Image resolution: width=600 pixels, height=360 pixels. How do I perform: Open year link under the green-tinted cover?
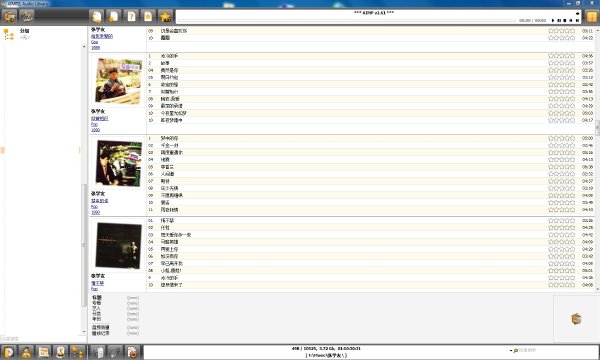point(95,212)
